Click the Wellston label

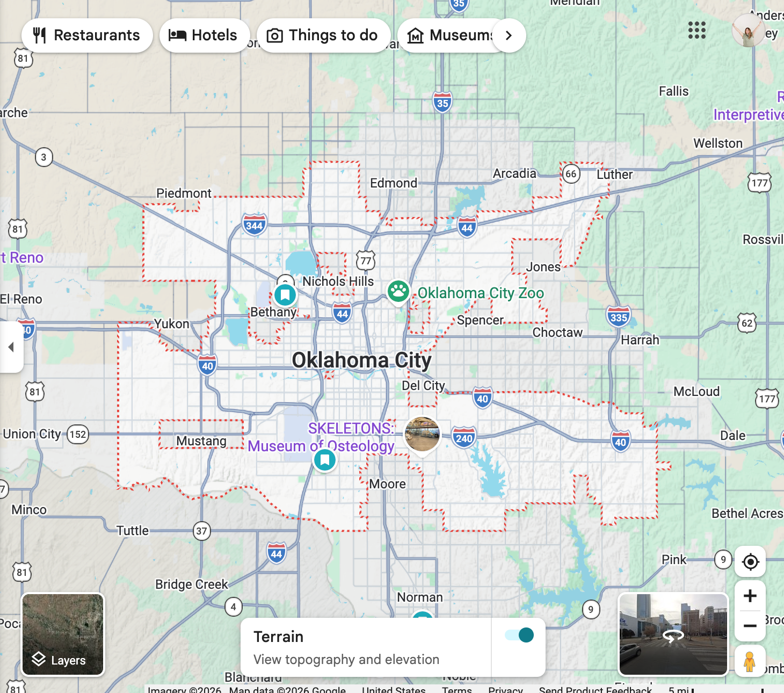[x=718, y=143]
